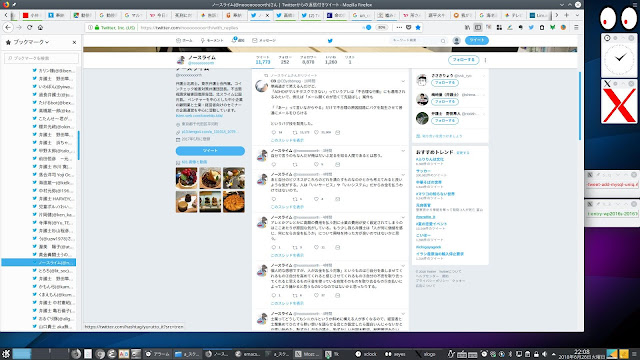Open Twitter メッセージ navigation link
This screenshot has width=640, height=360.
click(x=264, y=40)
